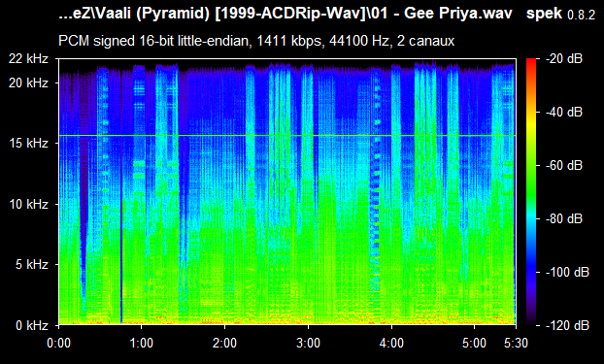Select the 5 kHz frequency axis label
Image resolution: width=604 pixels, height=364 pixels.
point(32,265)
